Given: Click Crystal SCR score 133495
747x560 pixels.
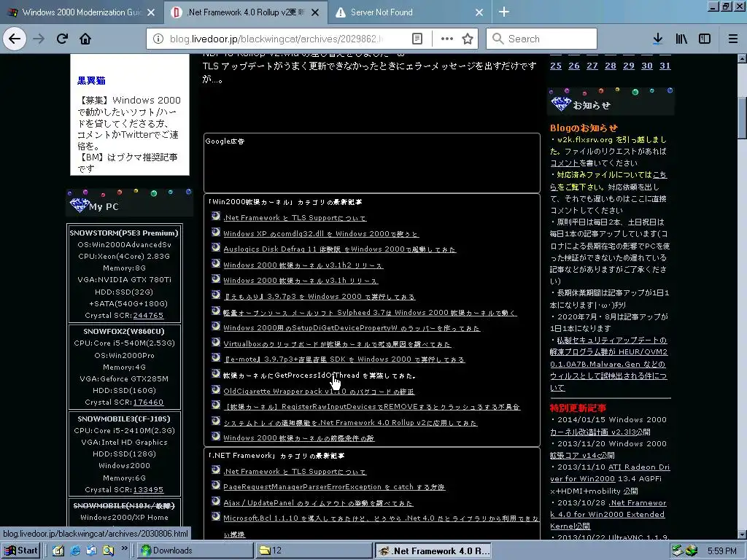Looking at the screenshot, I should [x=148, y=489].
